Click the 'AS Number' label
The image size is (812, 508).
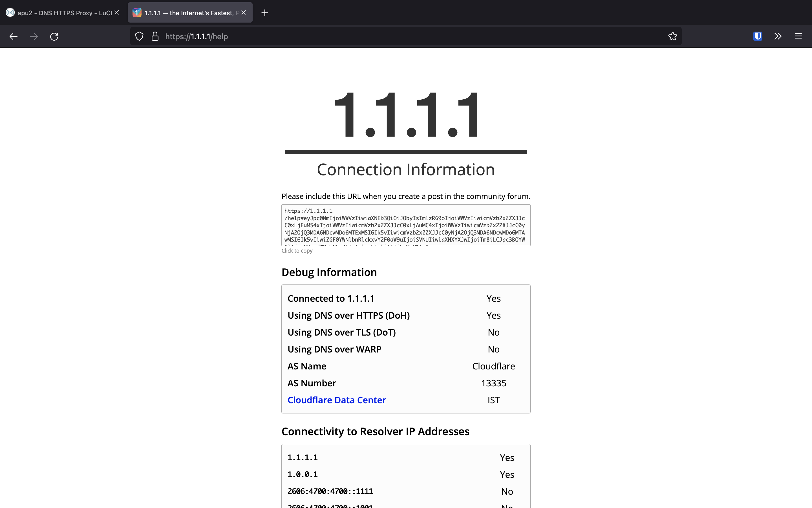(312, 383)
